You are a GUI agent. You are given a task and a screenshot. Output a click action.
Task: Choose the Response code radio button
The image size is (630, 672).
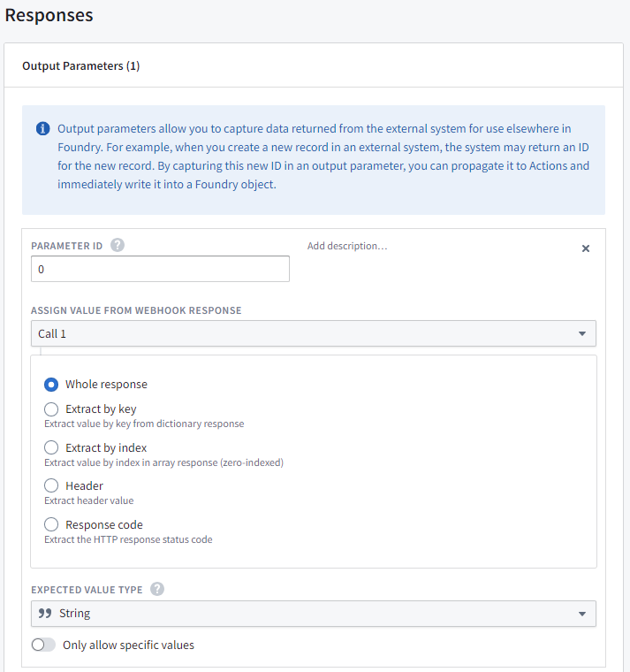click(x=51, y=524)
